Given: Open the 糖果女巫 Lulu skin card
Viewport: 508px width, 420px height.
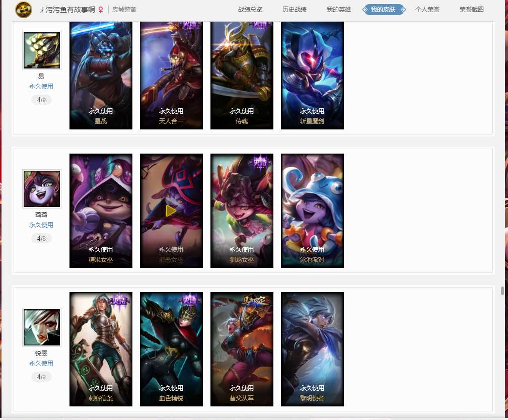Looking at the screenshot, I should pos(101,211).
